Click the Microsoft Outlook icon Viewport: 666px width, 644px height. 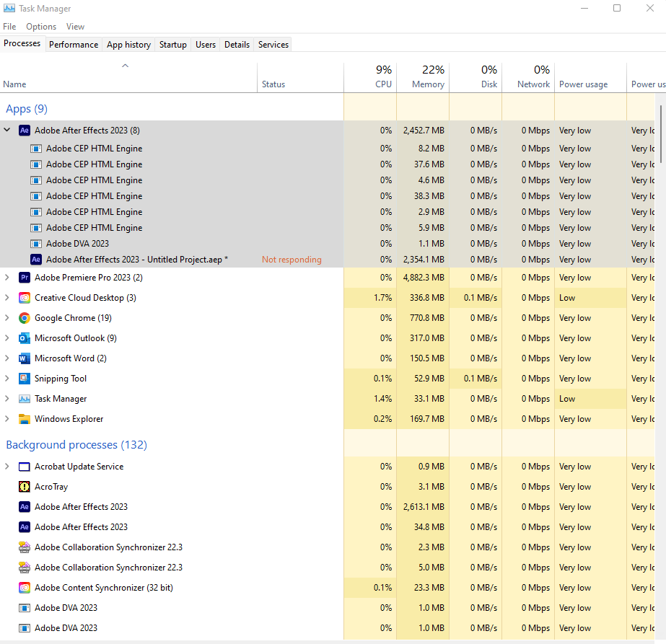[x=24, y=338]
